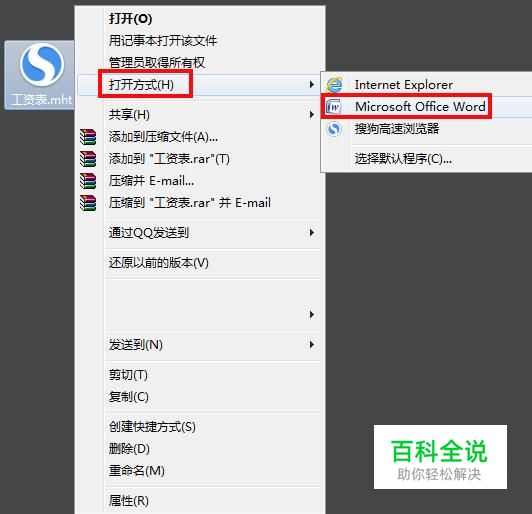Click WinRAR icon beside 添加到 "工资表.rar"(T)
The height and width of the screenshot is (514, 532).
point(88,159)
